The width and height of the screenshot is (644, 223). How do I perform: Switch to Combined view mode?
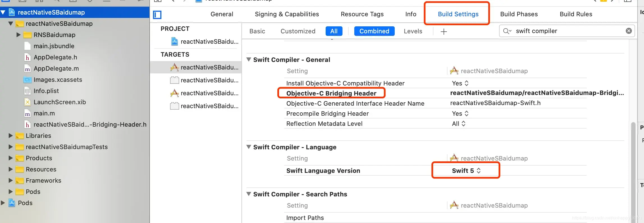(374, 31)
